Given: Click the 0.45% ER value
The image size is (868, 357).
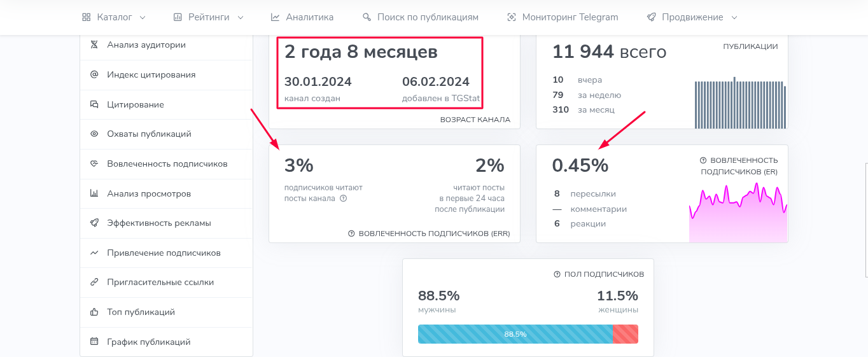Looking at the screenshot, I should [x=580, y=165].
